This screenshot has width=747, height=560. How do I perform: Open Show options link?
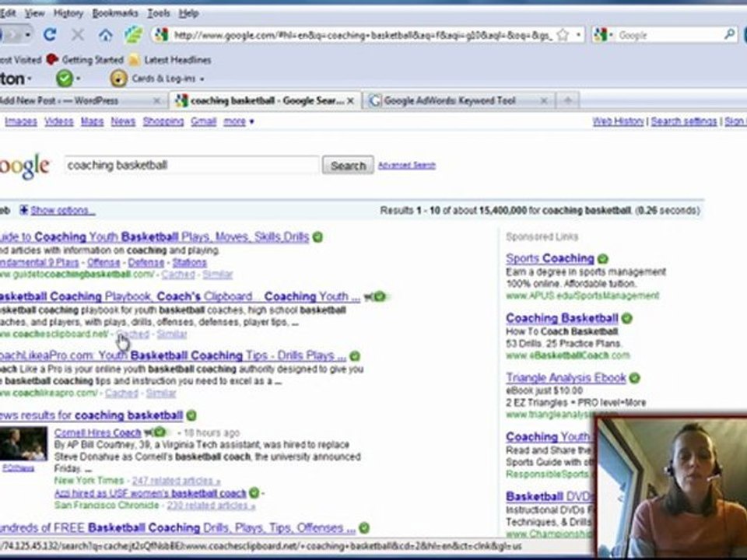click(x=62, y=211)
